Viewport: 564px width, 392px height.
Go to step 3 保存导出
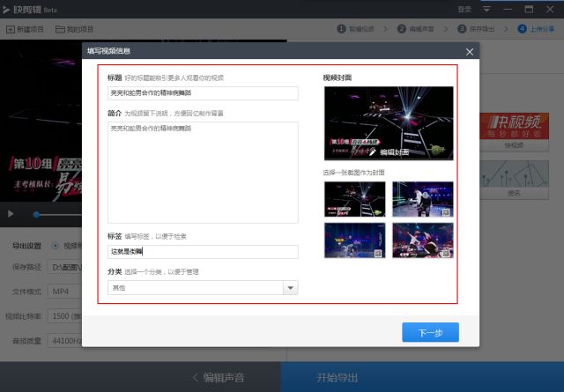(476, 29)
